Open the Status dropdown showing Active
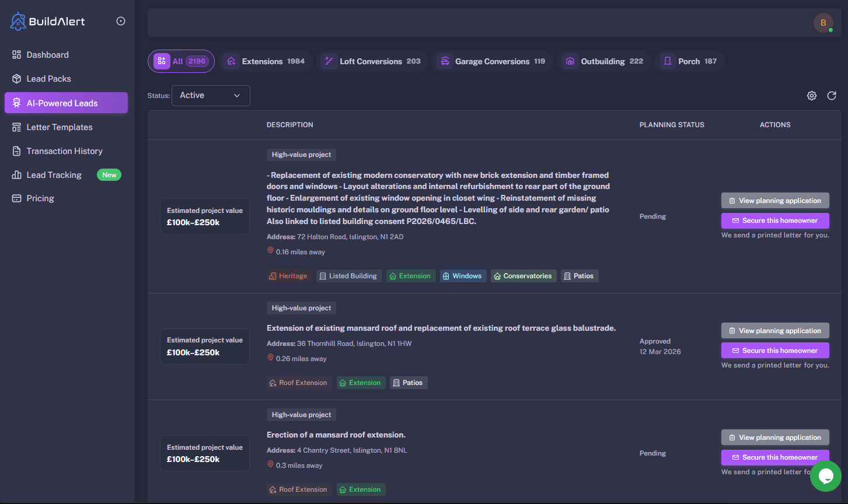This screenshot has width=848, height=504. [x=210, y=95]
